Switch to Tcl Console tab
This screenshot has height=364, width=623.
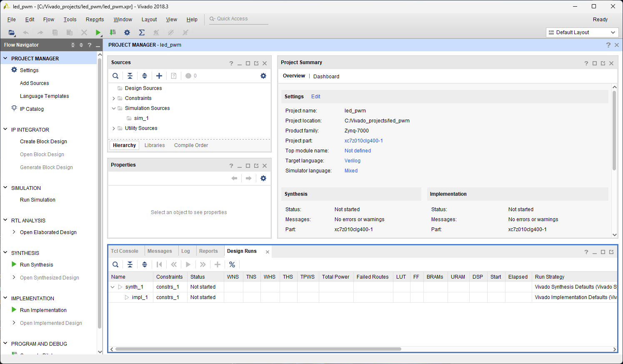125,251
